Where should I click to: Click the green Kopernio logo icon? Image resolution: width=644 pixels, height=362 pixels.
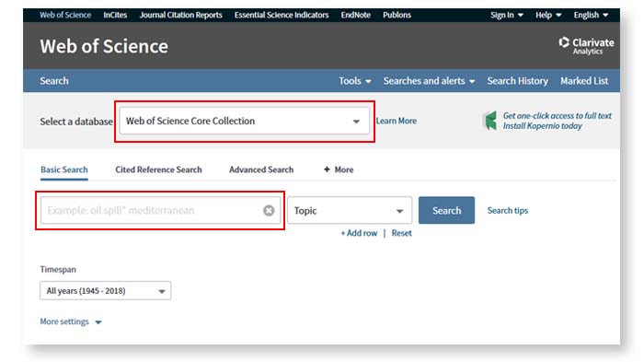(x=490, y=121)
